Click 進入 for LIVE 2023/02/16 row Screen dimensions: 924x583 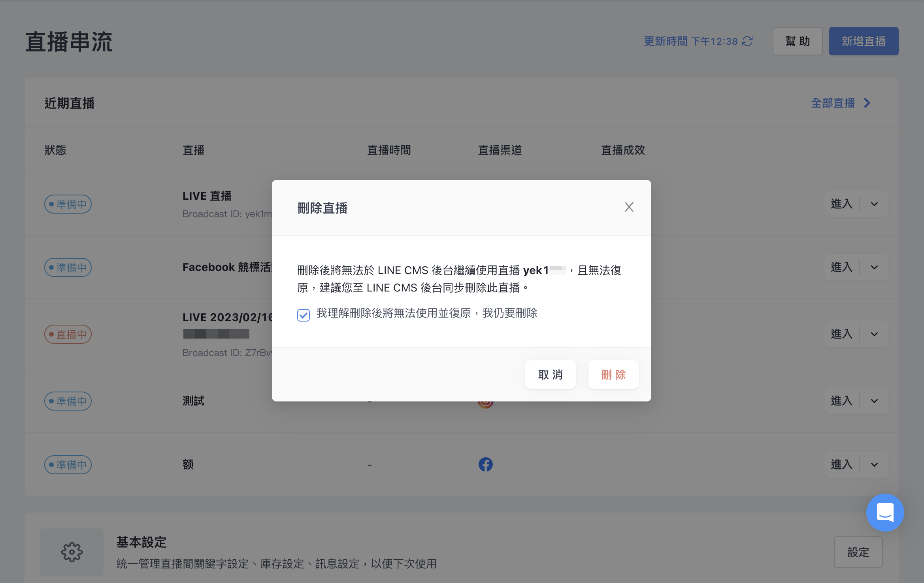click(842, 334)
